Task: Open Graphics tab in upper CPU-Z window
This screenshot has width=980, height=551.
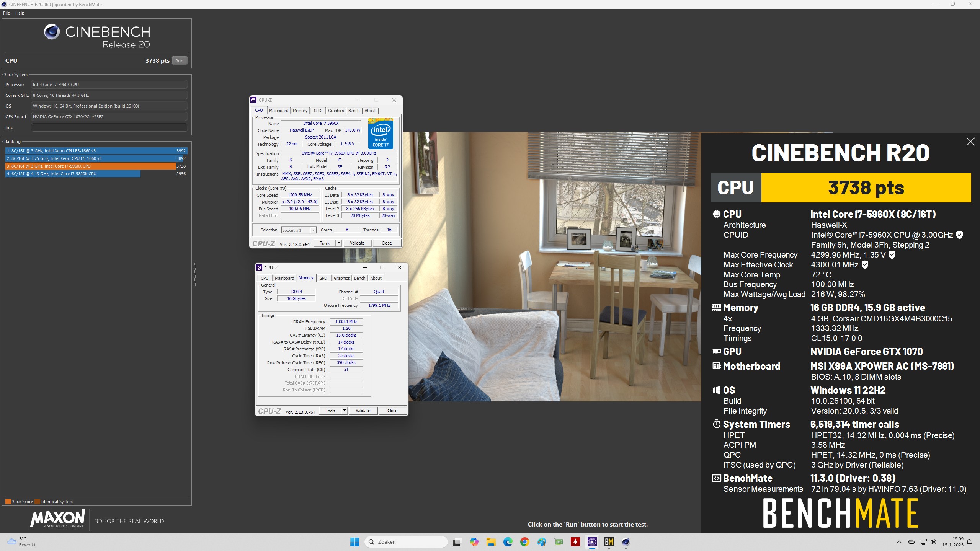Action: (336, 111)
